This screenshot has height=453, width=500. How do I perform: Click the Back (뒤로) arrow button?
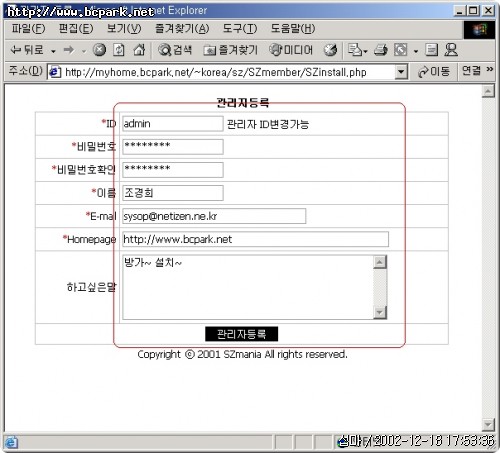(x=27, y=50)
